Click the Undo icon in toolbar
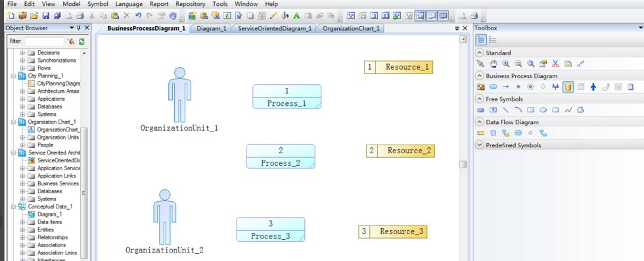This screenshot has height=261, width=644. coord(139,16)
